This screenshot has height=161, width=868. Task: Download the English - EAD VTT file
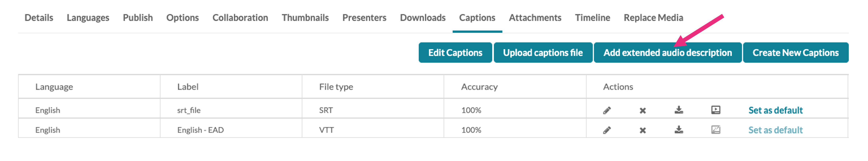[x=679, y=130]
